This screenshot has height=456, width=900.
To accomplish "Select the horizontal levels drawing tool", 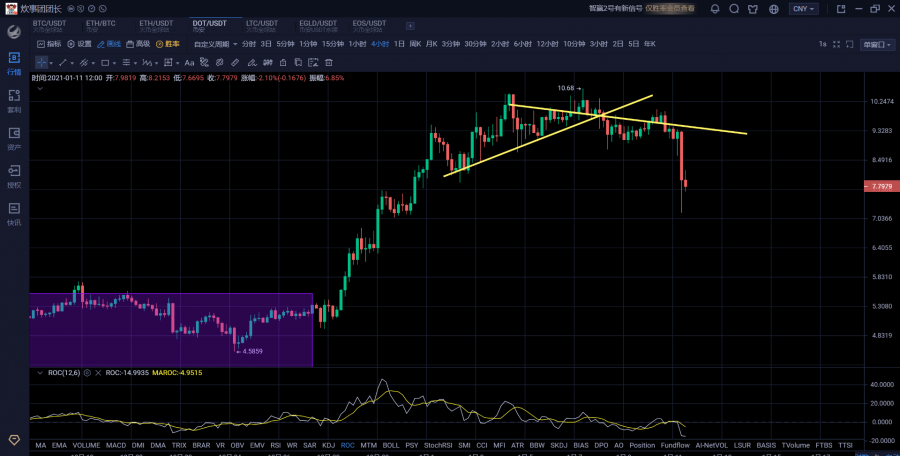I will [x=126, y=63].
